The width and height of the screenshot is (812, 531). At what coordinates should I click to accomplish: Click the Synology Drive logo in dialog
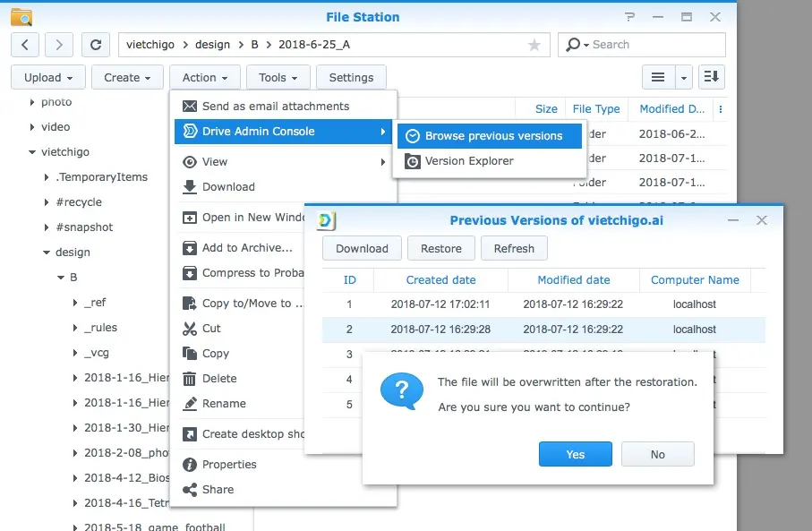(x=326, y=220)
